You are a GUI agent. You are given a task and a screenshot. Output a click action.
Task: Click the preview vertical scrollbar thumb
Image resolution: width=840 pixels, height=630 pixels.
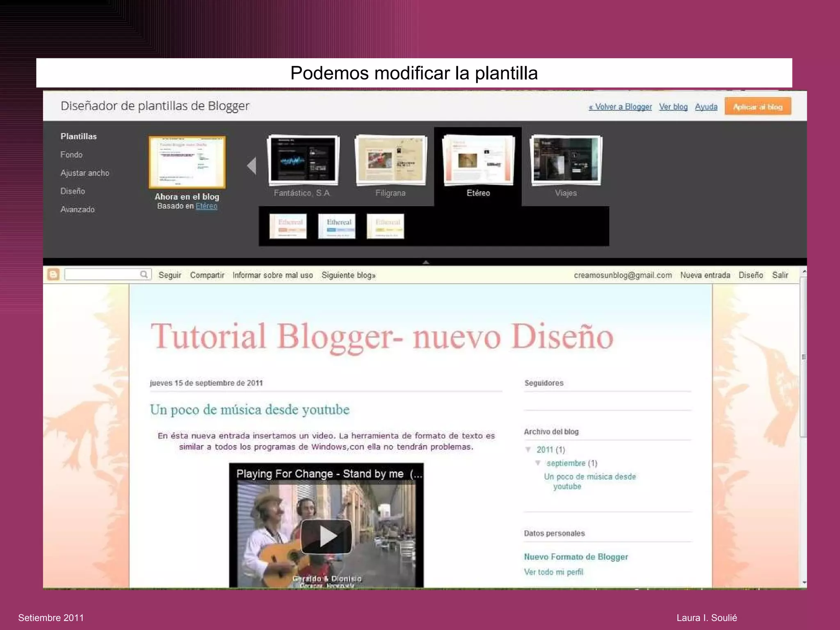(x=804, y=357)
